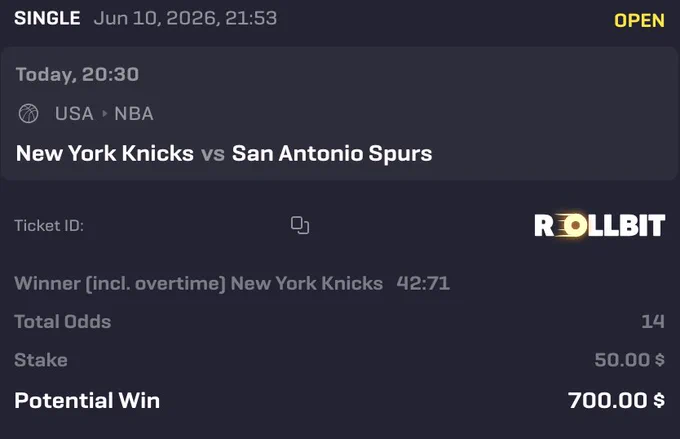680x439 pixels.
Task: Click the glowing coin in Rollbit logo
Action: (575, 225)
